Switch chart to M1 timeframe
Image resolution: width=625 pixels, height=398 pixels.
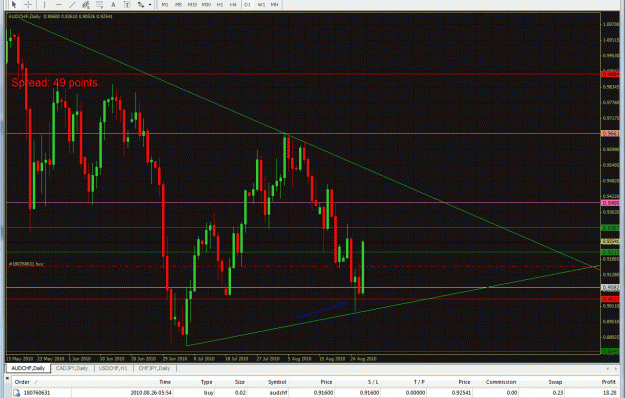[165, 4]
